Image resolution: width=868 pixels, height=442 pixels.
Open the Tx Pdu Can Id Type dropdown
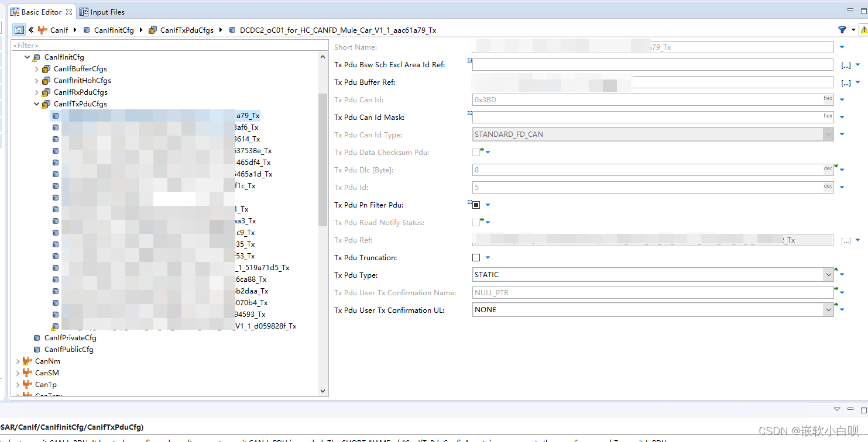[x=828, y=134]
